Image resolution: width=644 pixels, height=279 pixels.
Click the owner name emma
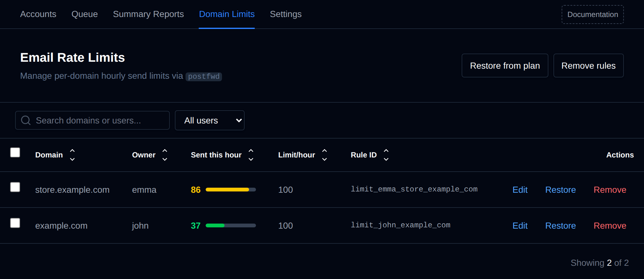[x=144, y=190]
